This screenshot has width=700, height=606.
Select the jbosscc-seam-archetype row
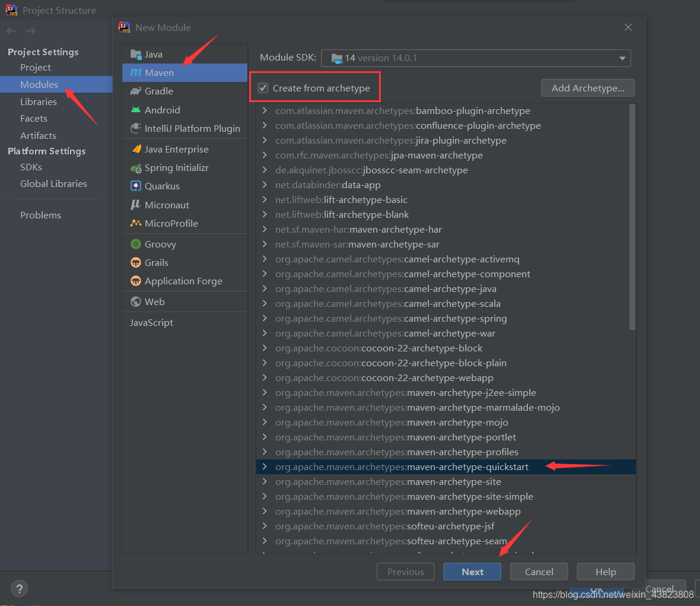pos(446,170)
